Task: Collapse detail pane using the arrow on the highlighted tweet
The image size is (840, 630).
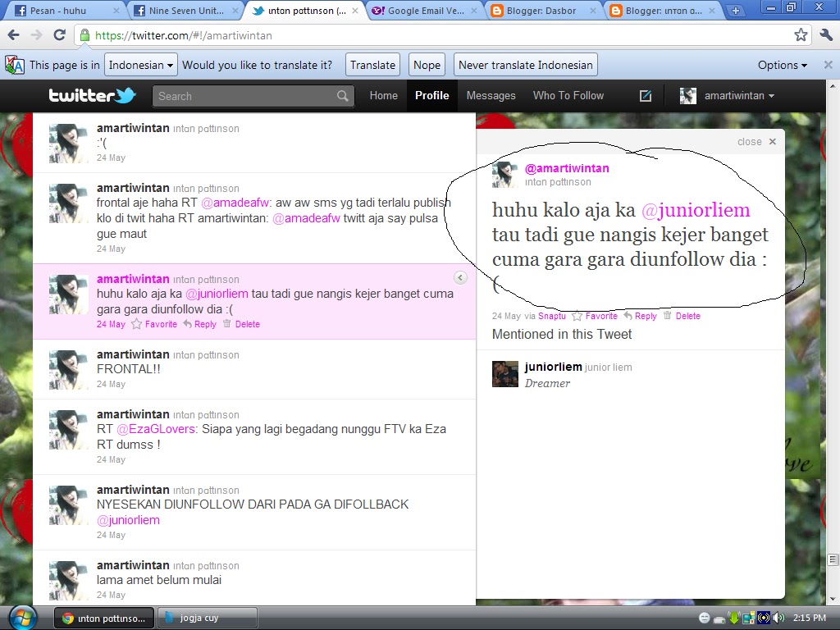Action: tap(460, 277)
